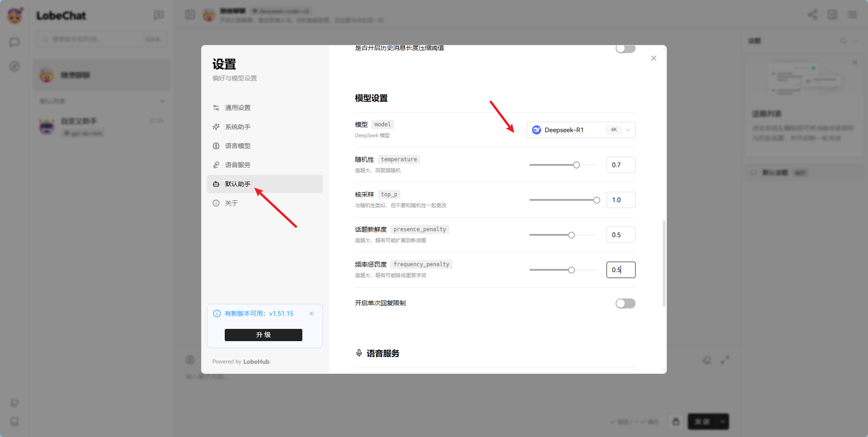Click the eraser icon above input
The height and width of the screenshot is (437, 868).
[707, 360]
